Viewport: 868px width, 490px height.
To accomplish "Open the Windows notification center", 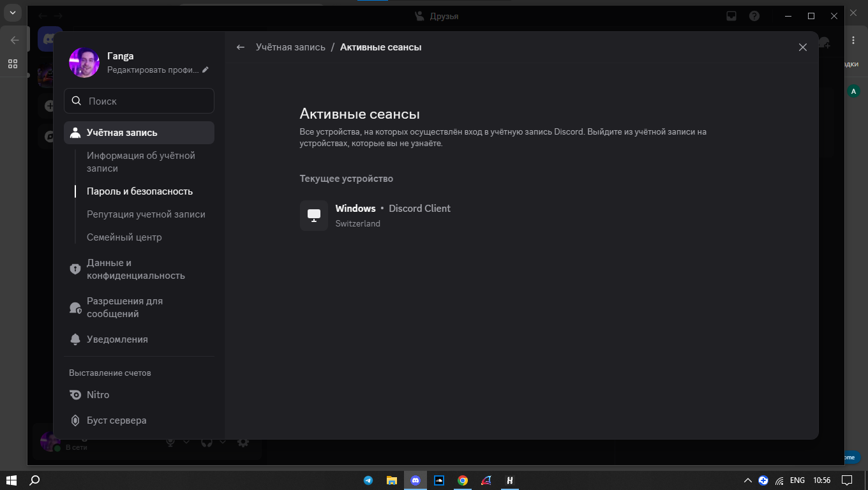I will (847, 480).
